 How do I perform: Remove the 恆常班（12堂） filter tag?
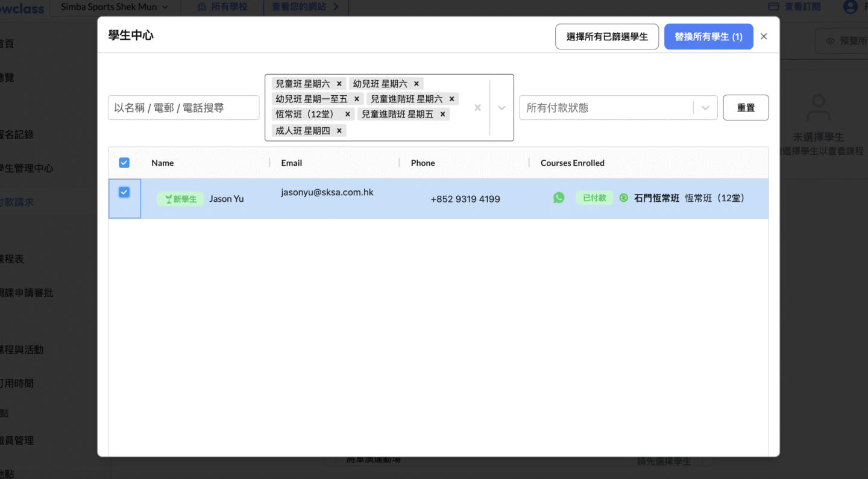[348, 114]
